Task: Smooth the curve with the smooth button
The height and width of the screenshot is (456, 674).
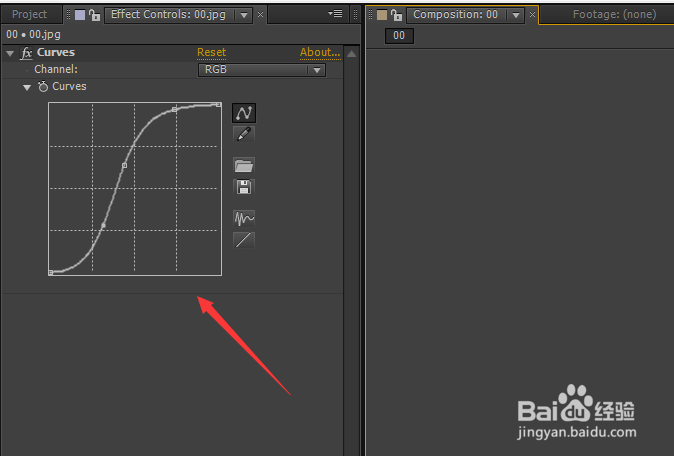Action: 244,218
